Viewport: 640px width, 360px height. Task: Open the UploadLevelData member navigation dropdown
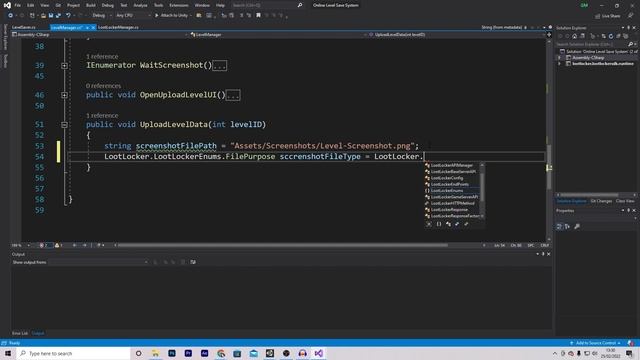coord(457,35)
